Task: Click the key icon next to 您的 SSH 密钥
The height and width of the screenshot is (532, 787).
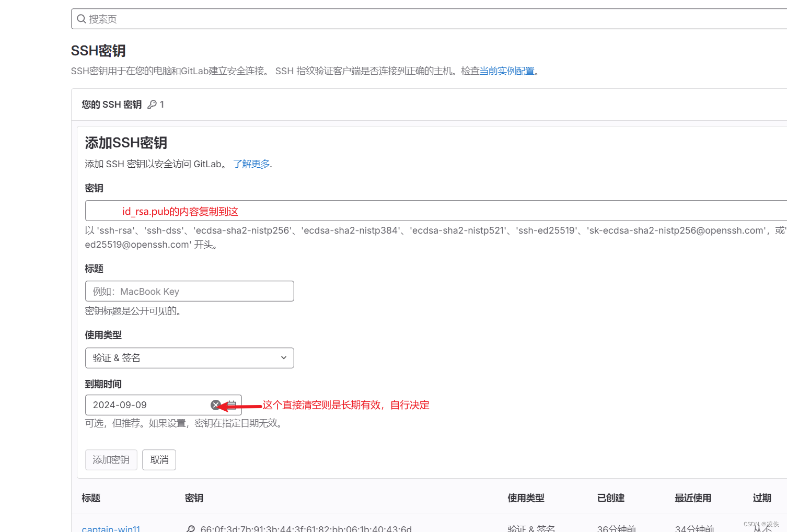Action: [x=152, y=105]
